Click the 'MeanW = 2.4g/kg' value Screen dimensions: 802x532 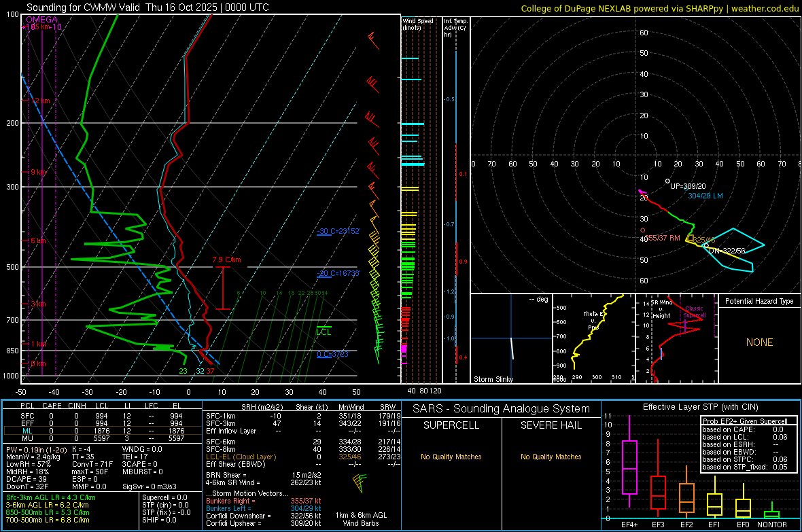[33, 457]
